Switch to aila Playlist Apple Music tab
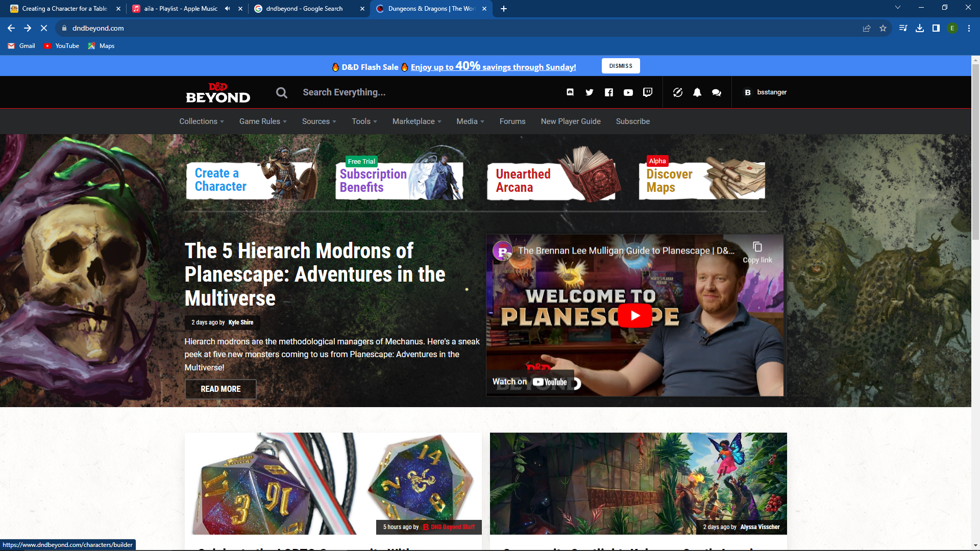 (181, 9)
